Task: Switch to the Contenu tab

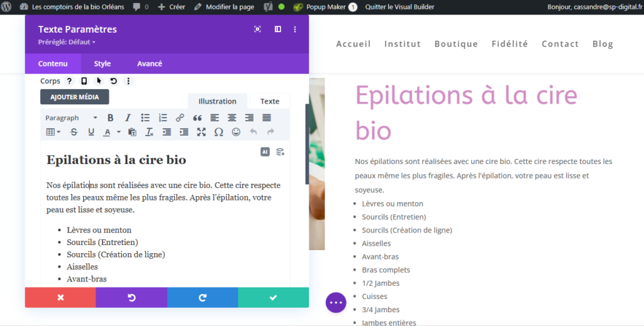Action: pos(53,63)
